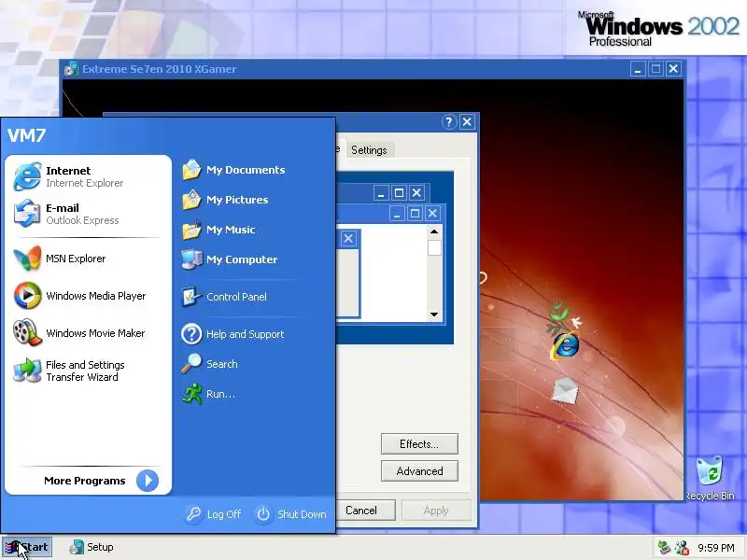Click preview scrollbar down arrow
The image size is (747, 560).
click(434, 315)
